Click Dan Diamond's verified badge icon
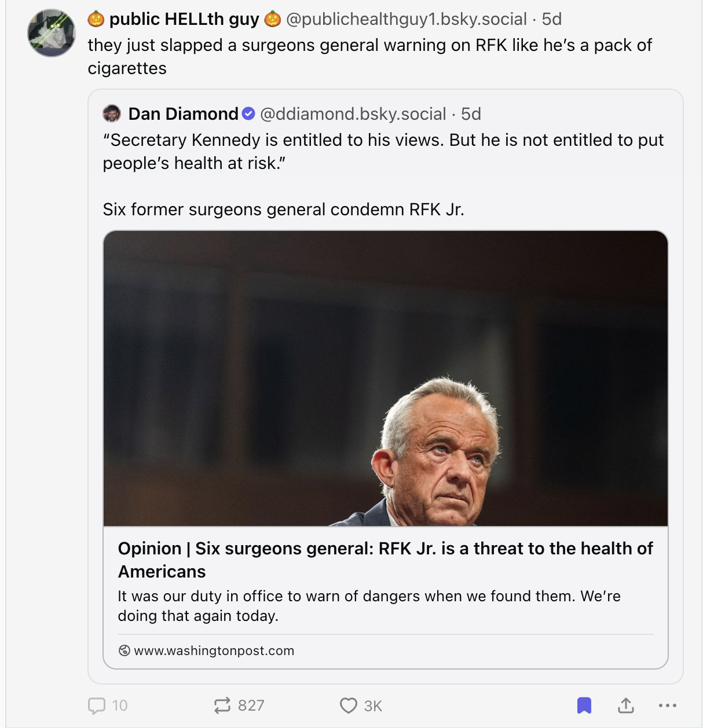Screen dimensions: 703x728 (248, 113)
